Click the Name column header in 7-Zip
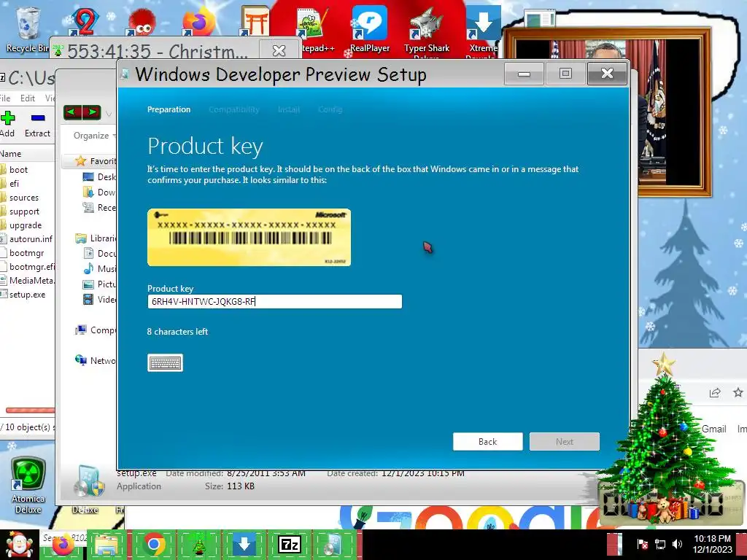The image size is (747, 560). (x=11, y=154)
